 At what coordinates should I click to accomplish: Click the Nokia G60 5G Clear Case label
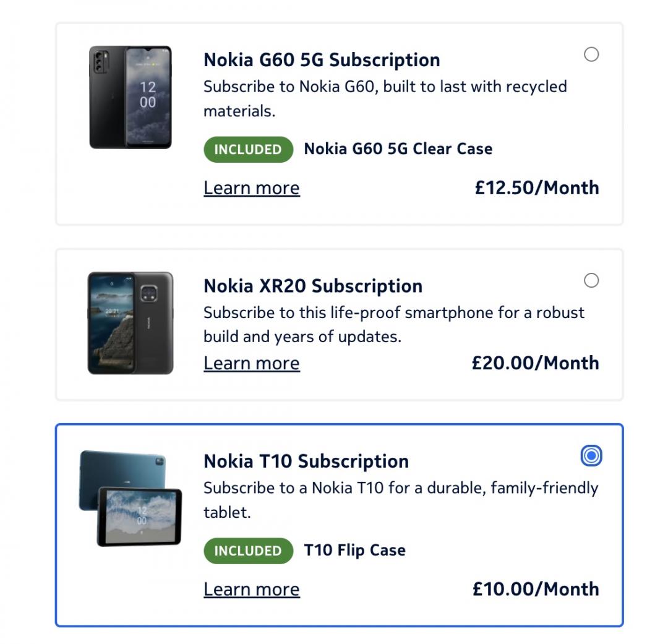click(398, 149)
